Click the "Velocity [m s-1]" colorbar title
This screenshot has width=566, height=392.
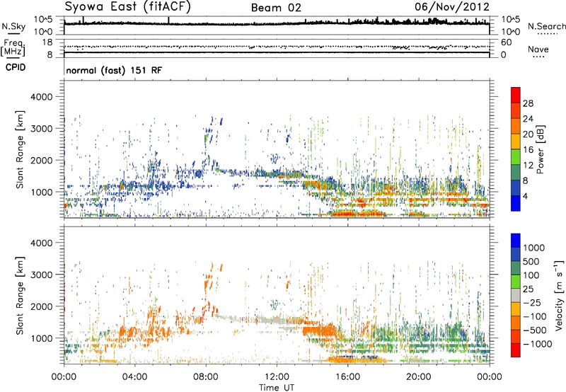pyautogui.click(x=559, y=295)
